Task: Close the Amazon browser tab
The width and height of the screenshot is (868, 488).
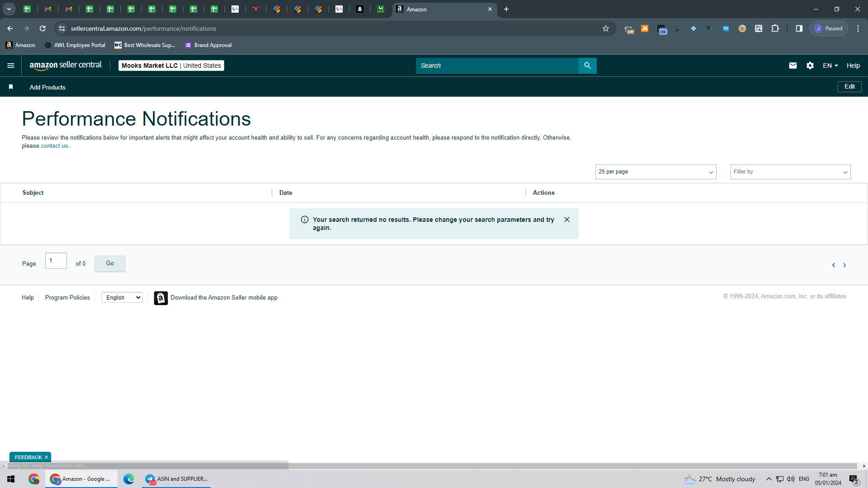Action: 490,9
